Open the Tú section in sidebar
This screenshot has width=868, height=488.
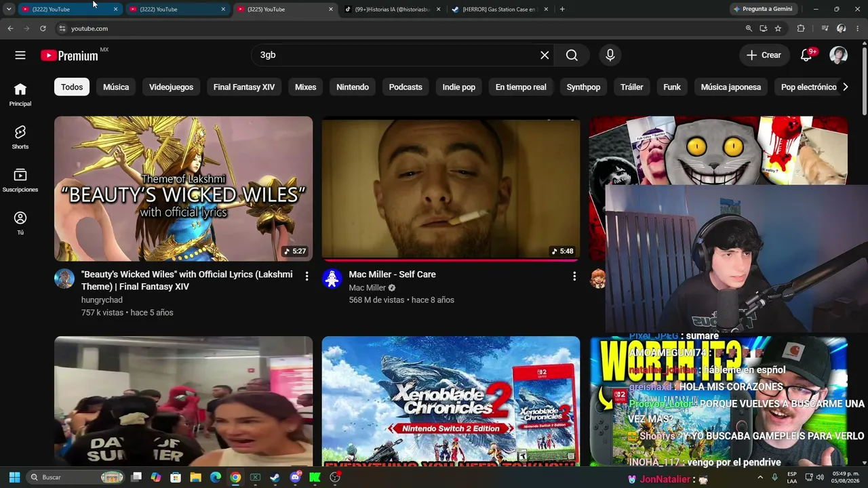point(20,224)
